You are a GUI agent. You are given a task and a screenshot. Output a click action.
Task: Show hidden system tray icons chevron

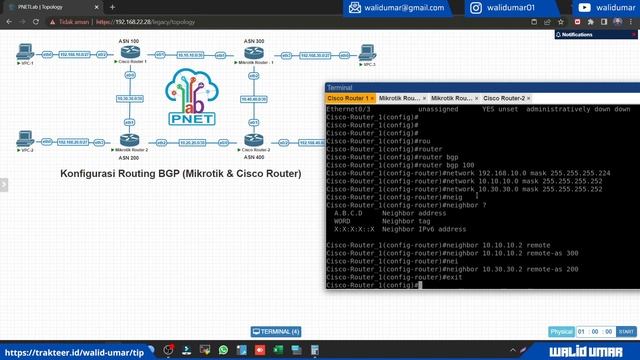point(513,350)
